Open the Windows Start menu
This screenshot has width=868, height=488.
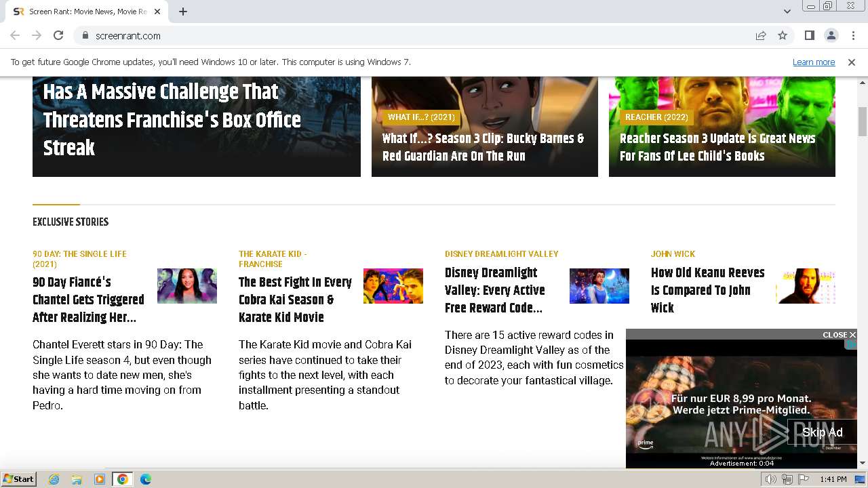[19, 479]
